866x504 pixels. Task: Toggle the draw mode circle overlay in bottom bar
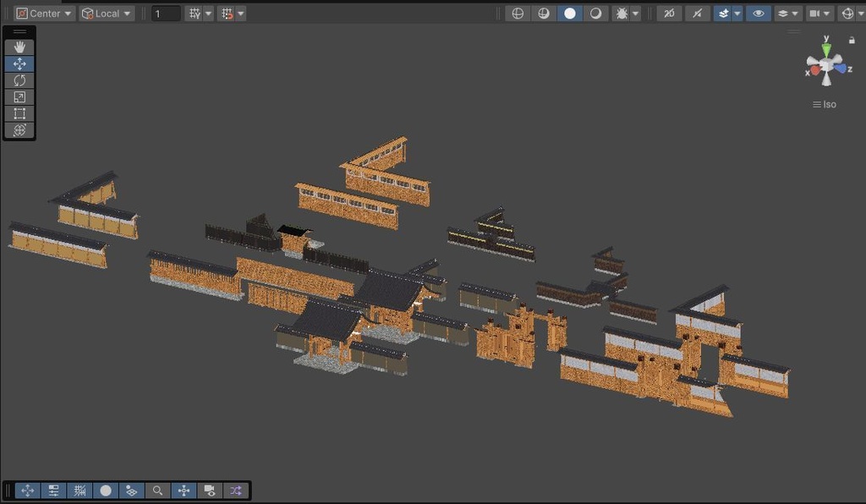tap(106, 490)
